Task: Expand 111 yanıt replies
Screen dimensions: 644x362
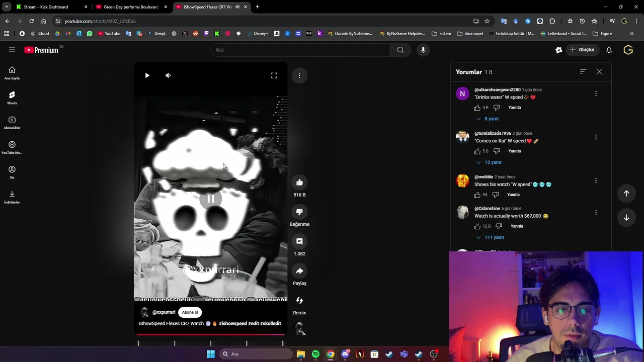Action: pyautogui.click(x=490, y=237)
